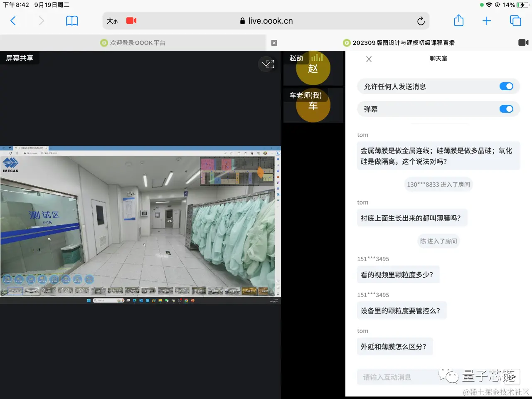Screen dimensions: 532x399
Task: Turn off the 弹幕 toggle
Action: [x=506, y=109]
